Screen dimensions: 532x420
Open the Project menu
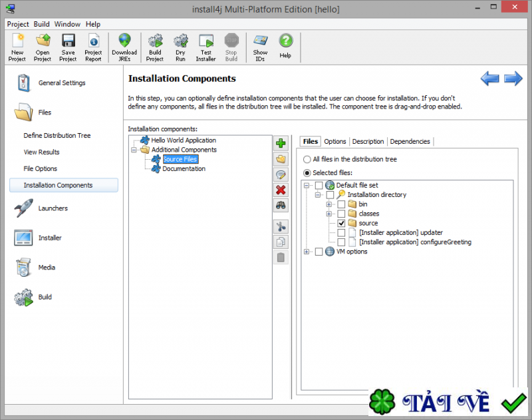click(x=18, y=24)
